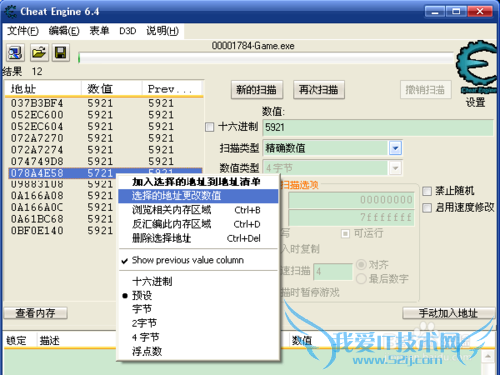Image resolution: width=500 pixels, height=375 pixels.
Task: Click the 7fffffff stop address field
Action: coord(352,218)
